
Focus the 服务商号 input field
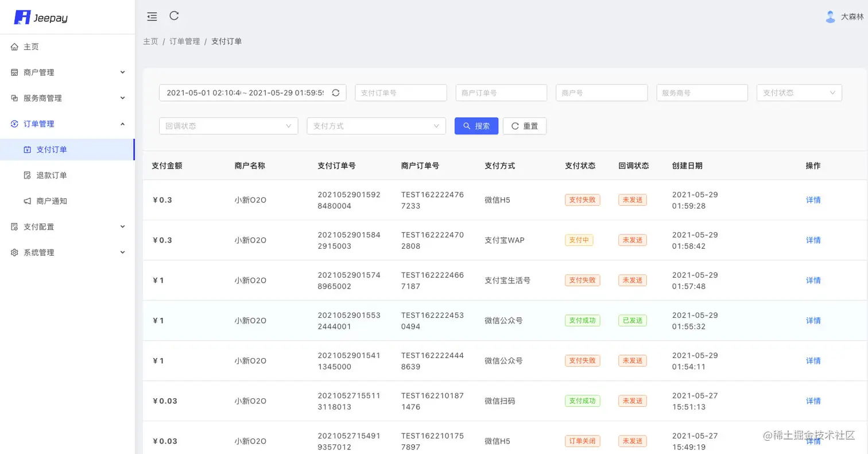pyautogui.click(x=702, y=93)
